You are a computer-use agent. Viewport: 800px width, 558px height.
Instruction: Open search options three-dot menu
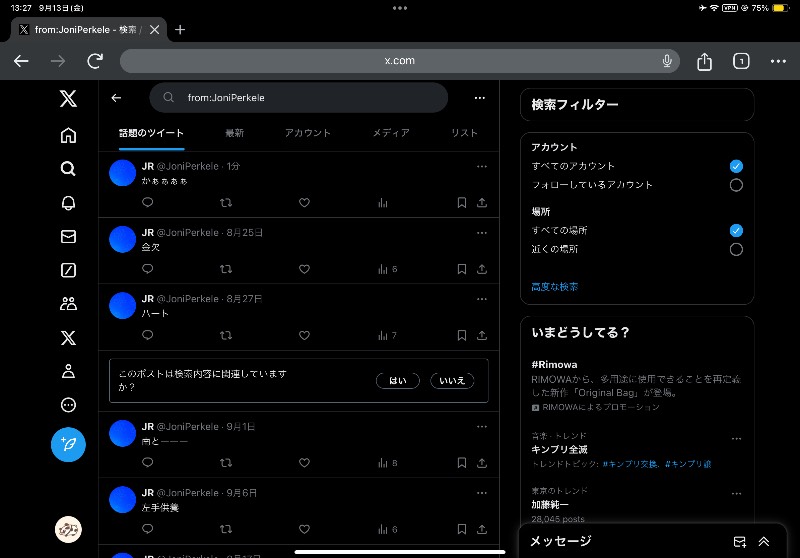point(480,98)
